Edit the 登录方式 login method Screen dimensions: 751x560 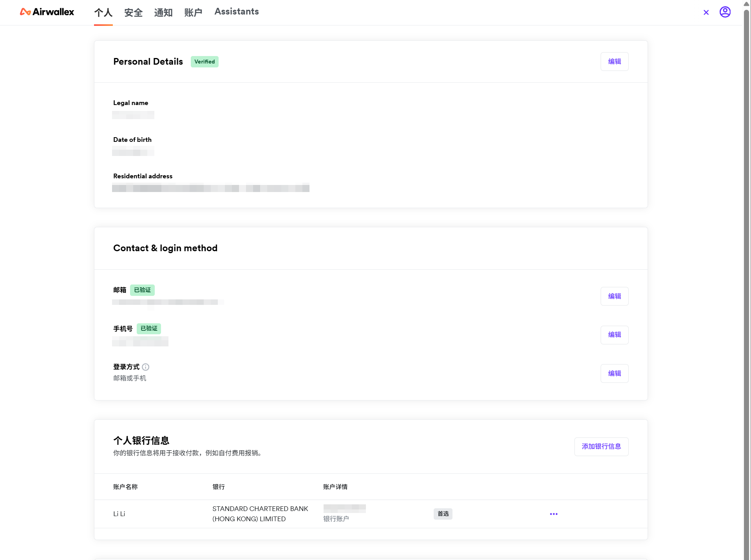tap(614, 373)
